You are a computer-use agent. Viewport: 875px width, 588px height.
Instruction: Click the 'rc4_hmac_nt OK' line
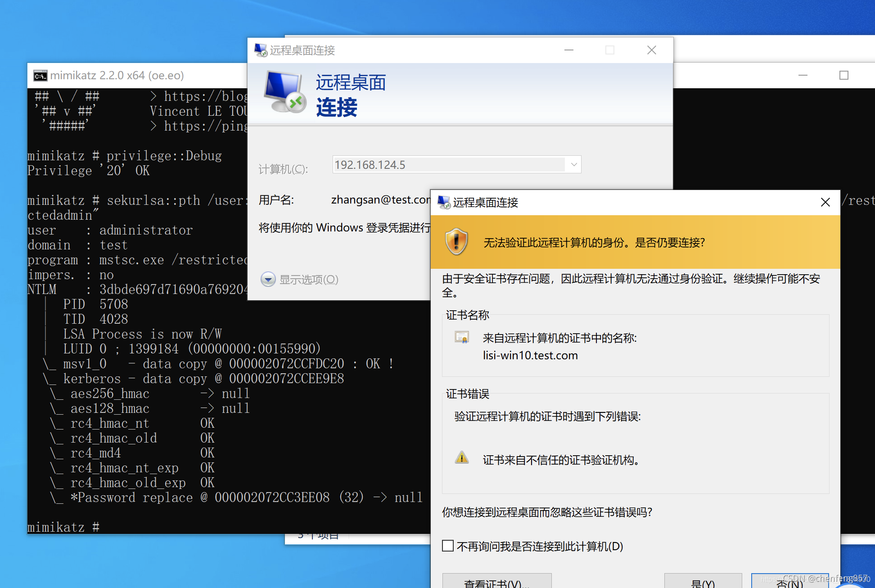(132, 423)
